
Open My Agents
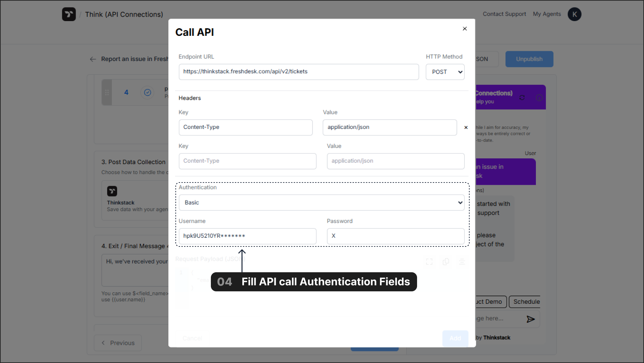(547, 14)
